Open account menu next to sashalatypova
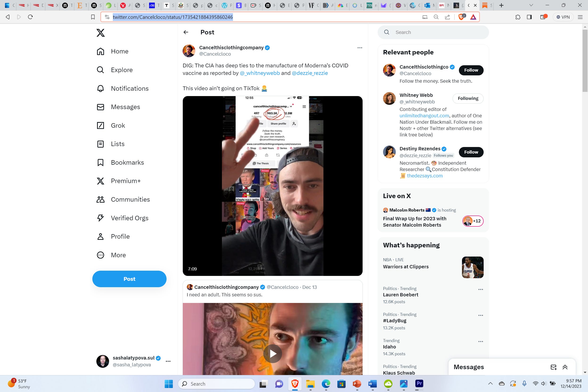588x392 pixels. [168, 361]
